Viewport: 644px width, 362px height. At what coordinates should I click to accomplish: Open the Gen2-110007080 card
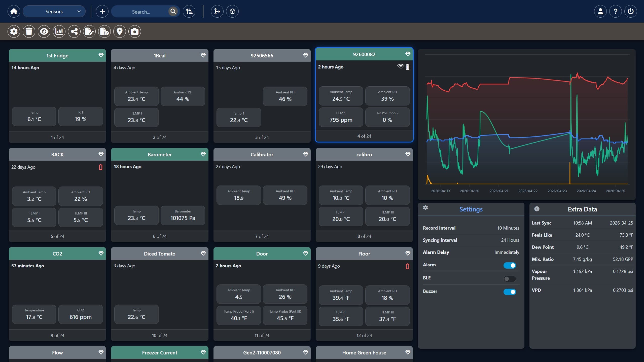click(x=262, y=352)
